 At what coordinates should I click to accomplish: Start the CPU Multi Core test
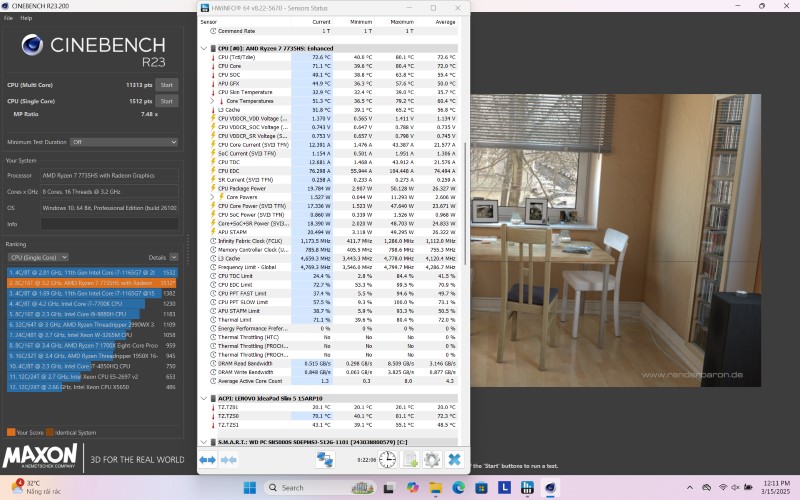pyautogui.click(x=167, y=85)
